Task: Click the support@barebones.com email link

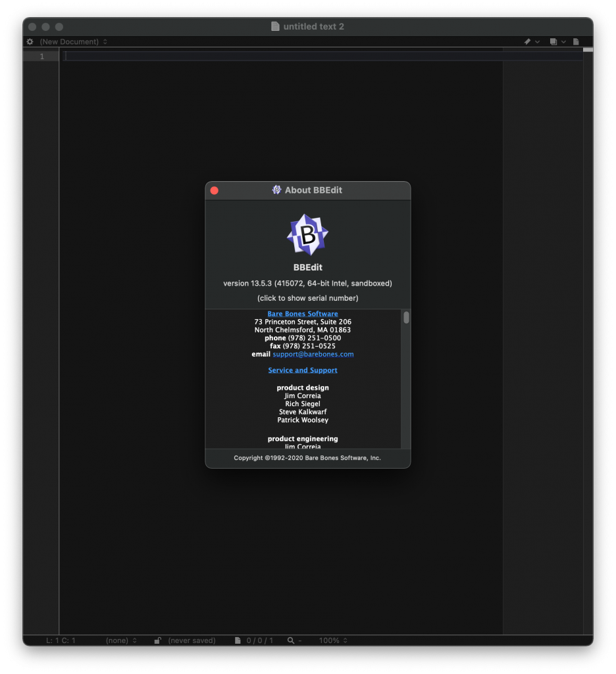Action: click(313, 354)
